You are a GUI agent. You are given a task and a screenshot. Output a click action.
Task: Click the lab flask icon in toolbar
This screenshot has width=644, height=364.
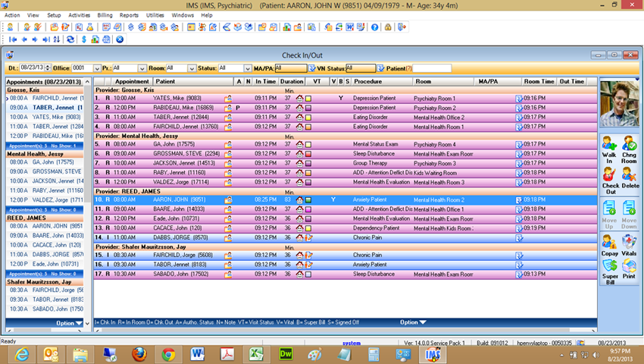pyautogui.click(x=89, y=27)
